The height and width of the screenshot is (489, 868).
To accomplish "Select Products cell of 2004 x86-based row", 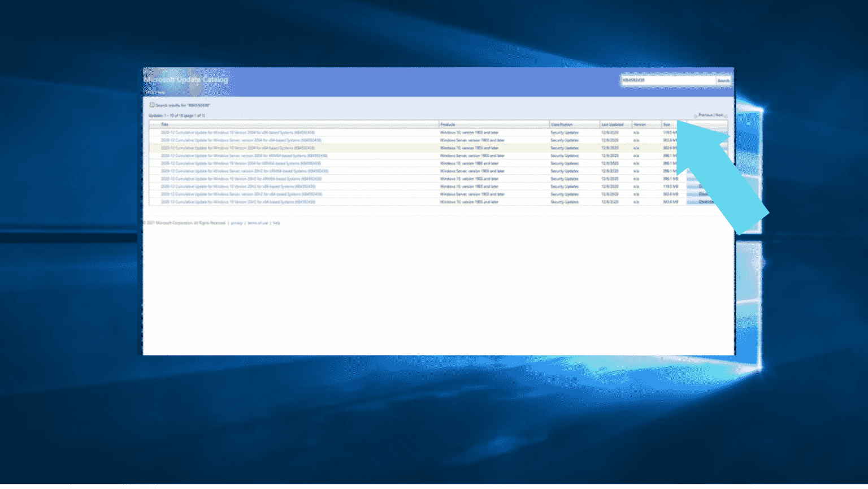I will tap(469, 132).
